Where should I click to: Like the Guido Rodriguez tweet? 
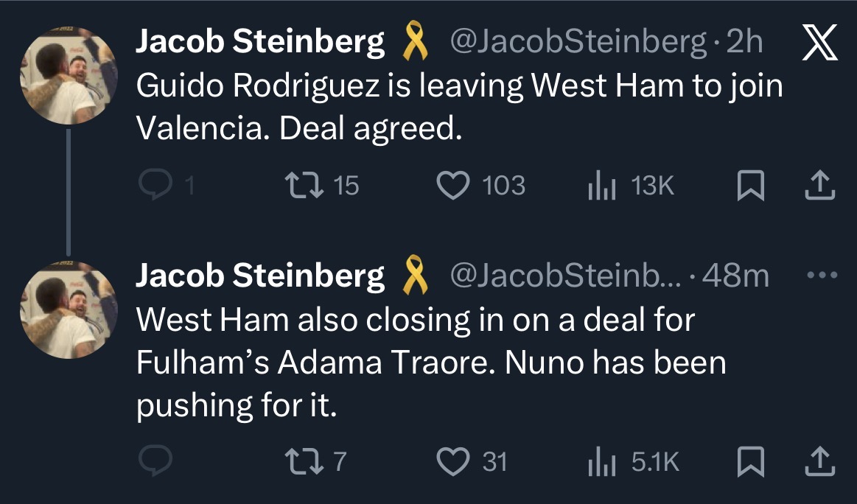[453, 186]
